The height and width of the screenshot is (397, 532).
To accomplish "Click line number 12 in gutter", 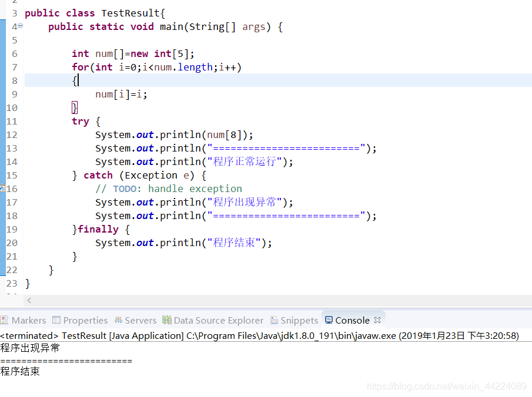I will [x=12, y=135].
